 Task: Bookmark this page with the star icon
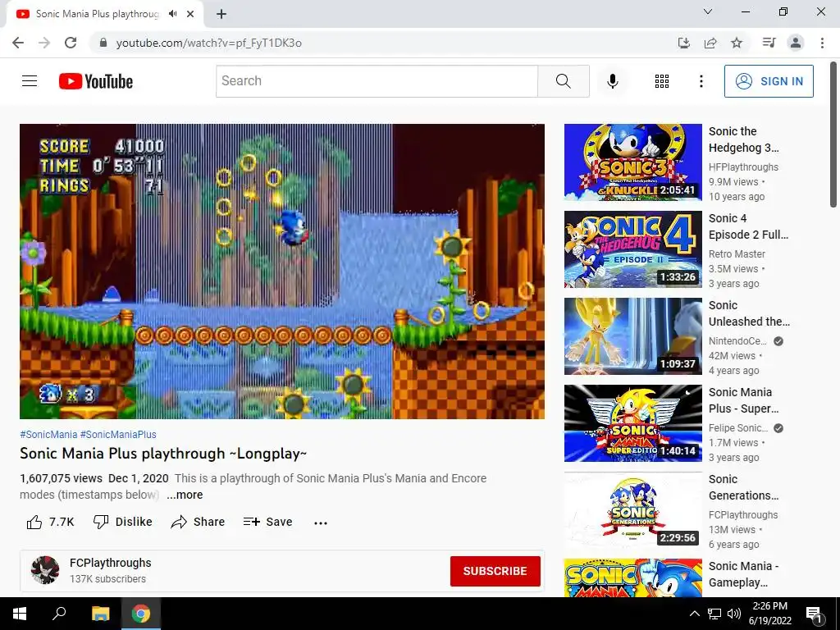click(x=737, y=43)
